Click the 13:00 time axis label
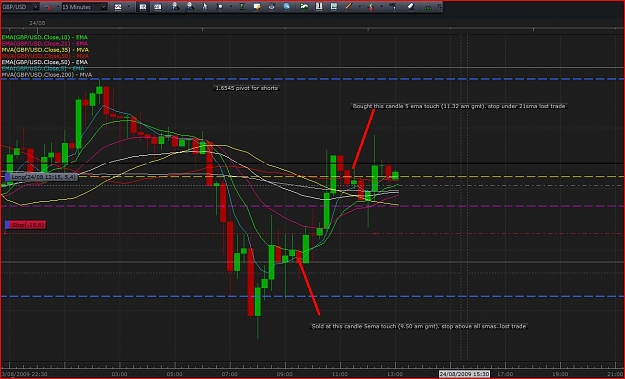 (395, 374)
